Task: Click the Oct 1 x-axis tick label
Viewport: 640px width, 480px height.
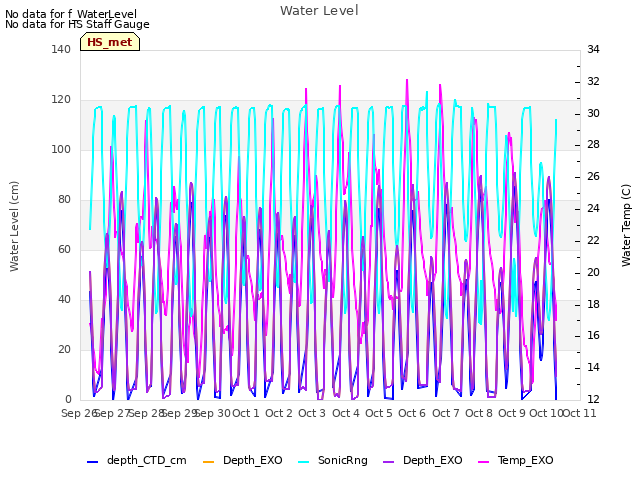Action: [x=246, y=413]
